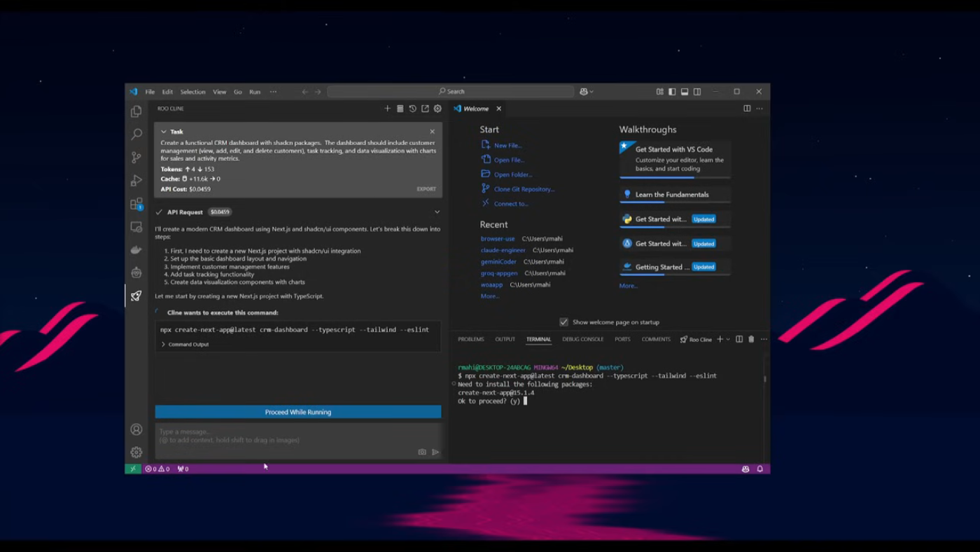Screen dimensions: 980x552
Task: Split the terminal
Action: [x=739, y=339]
